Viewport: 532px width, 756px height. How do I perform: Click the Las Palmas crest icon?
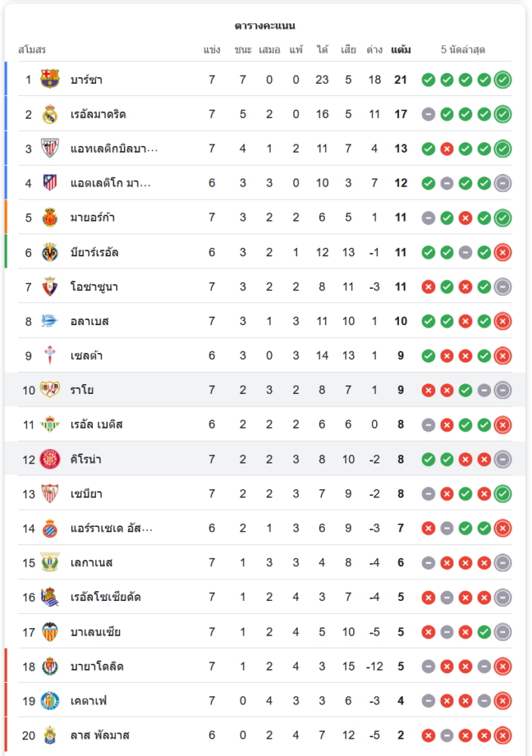[x=50, y=736]
